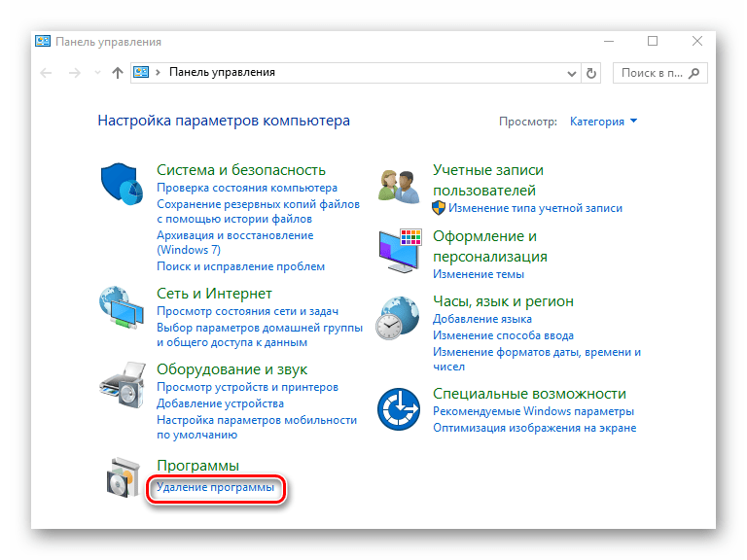Click the Hardware and Sound printer icon
This screenshot has height=560, width=747.
(x=123, y=385)
